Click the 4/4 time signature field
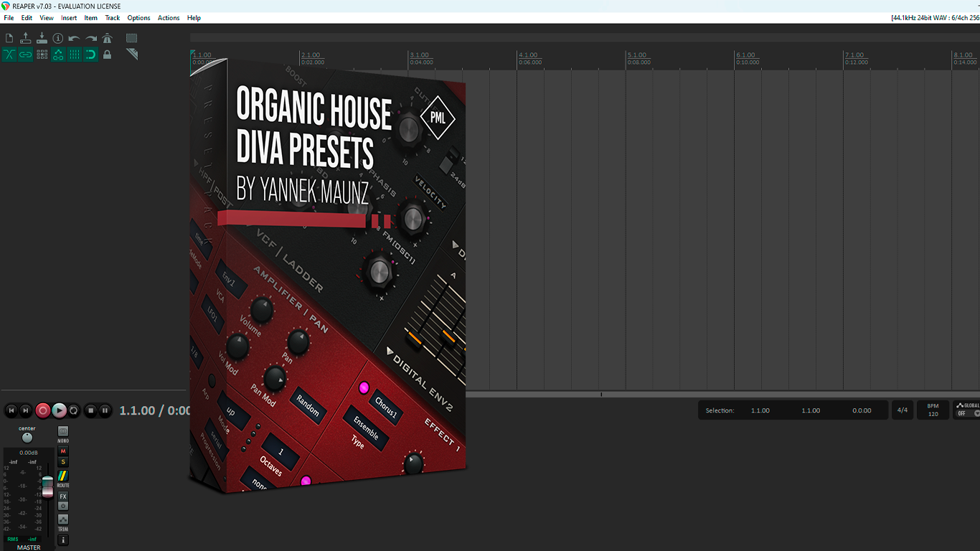The height and width of the screenshot is (551, 980). (903, 410)
